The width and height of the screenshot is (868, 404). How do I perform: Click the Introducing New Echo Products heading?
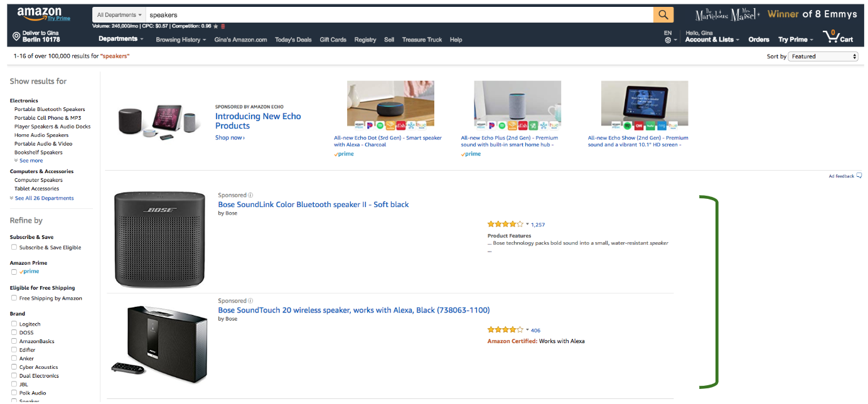coord(258,121)
